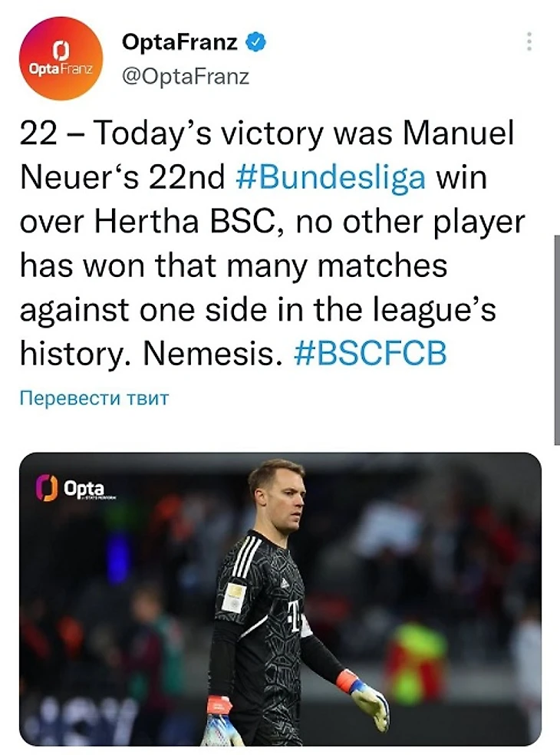This screenshot has width=560, height=755.
Task: Click the vertical scrollbar on the right
Action: (555, 338)
